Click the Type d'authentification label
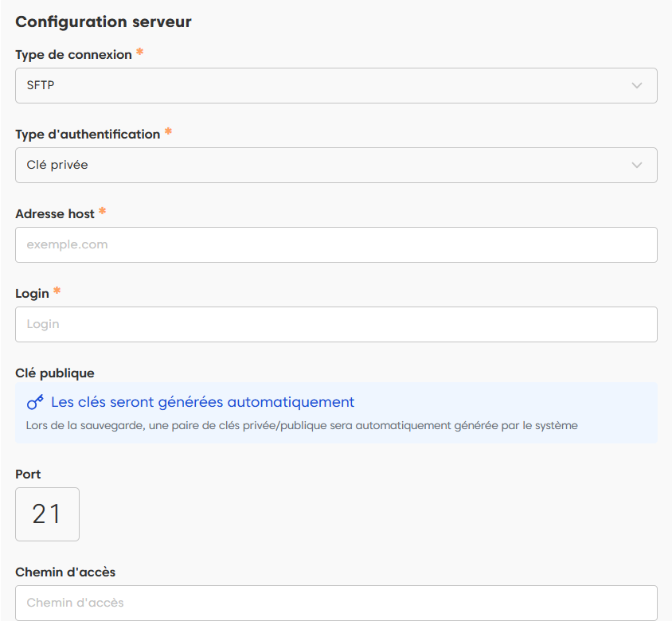The height and width of the screenshot is (621, 672). 88,135
